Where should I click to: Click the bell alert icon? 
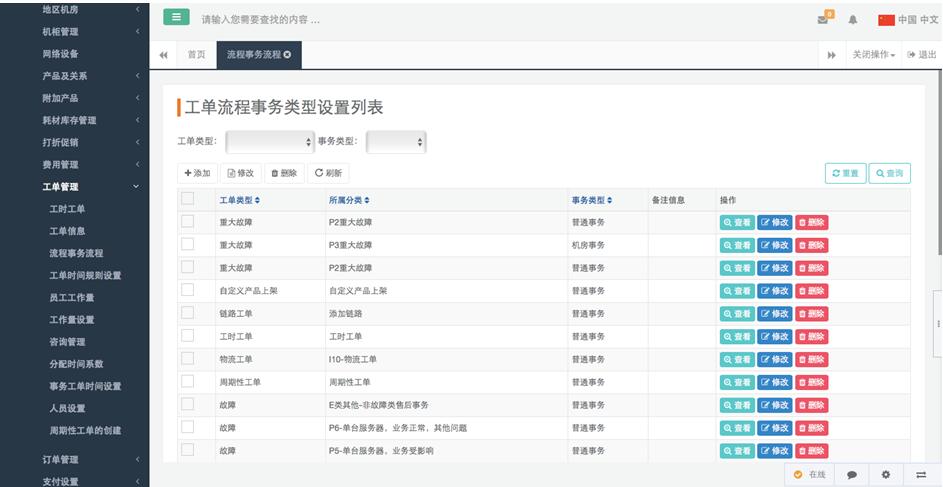pyautogui.click(x=853, y=19)
